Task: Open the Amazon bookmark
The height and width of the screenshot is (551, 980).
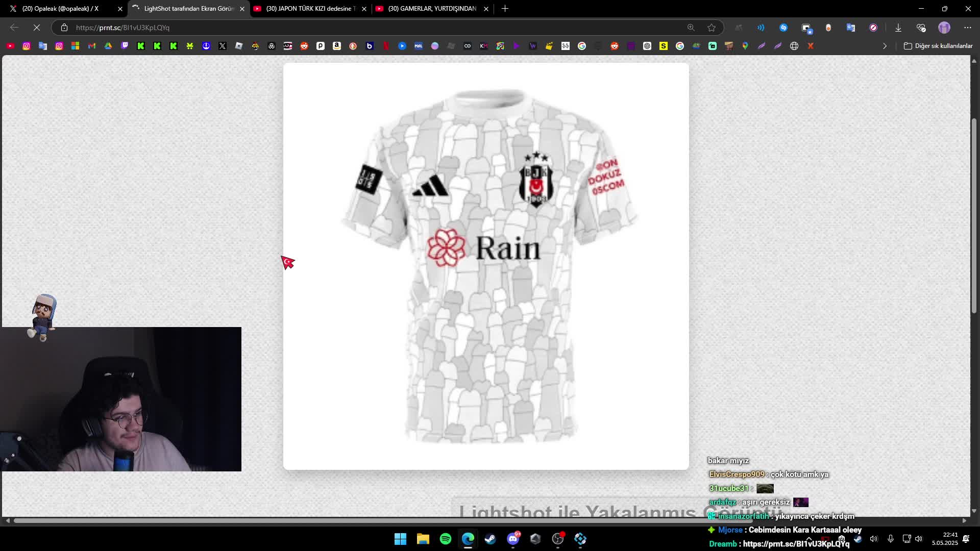Action: [337, 46]
